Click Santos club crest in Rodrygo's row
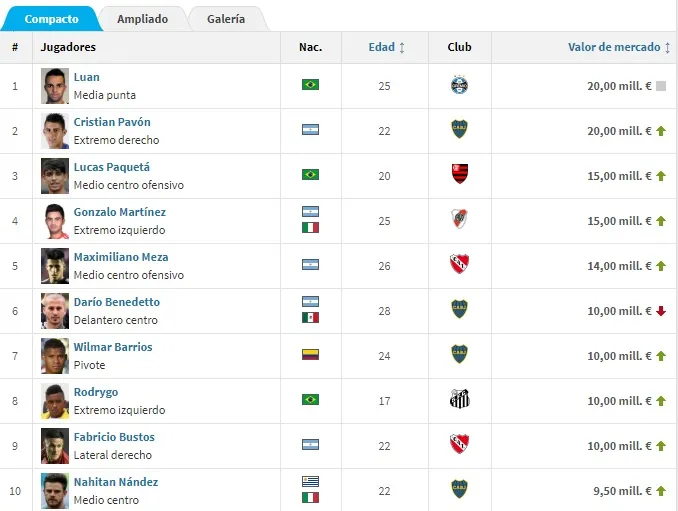This screenshot has width=678, height=511. click(x=459, y=400)
